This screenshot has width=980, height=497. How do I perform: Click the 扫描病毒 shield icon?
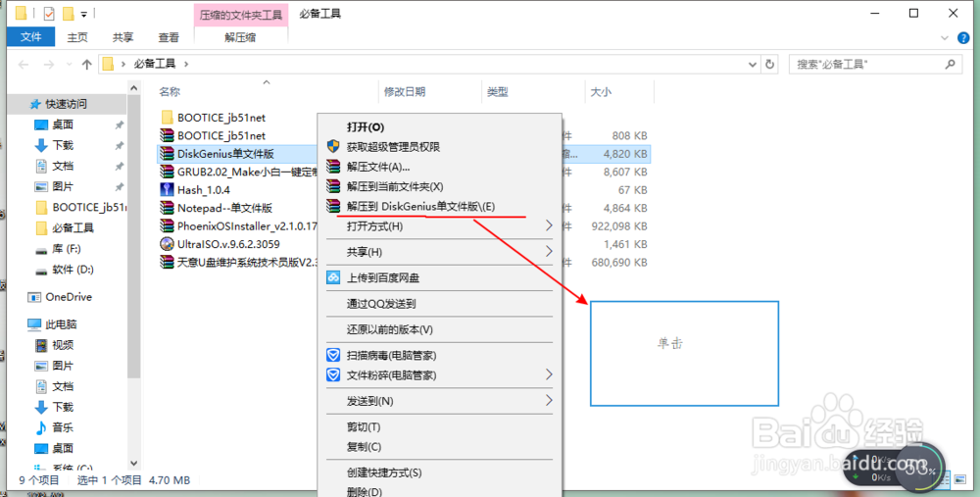click(334, 355)
